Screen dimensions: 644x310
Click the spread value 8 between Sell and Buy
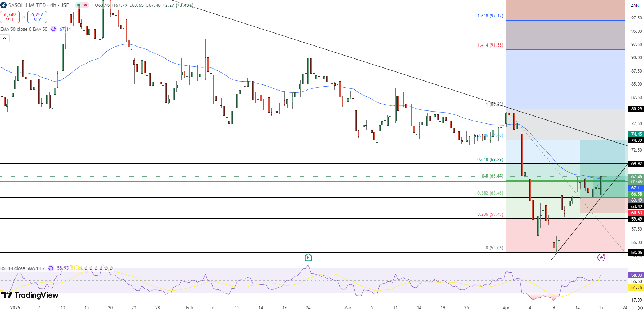point(23,17)
